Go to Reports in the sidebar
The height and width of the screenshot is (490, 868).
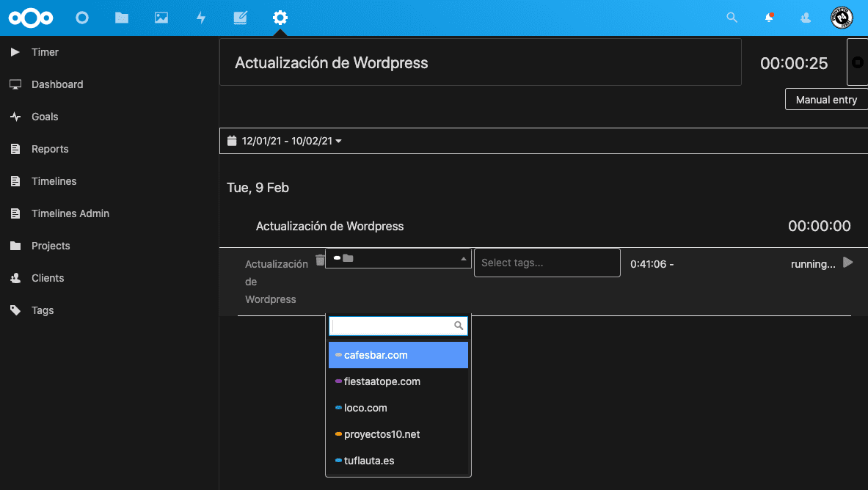(50, 149)
